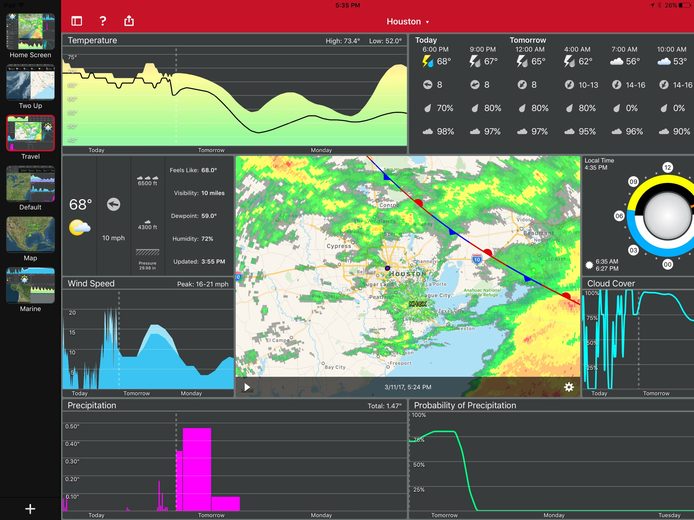Click the cloud layer icon at 4300 ft
Viewport: 694px width, 520px height.
147,222
